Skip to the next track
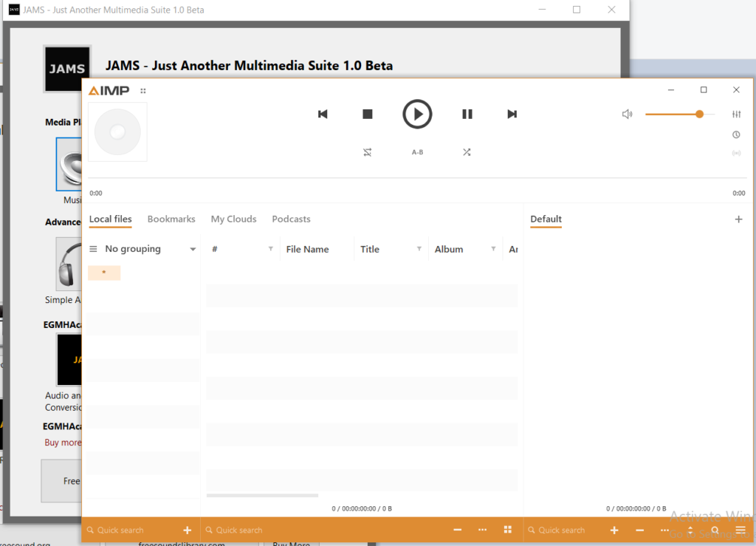The image size is (756, 546). click(512, 115)
